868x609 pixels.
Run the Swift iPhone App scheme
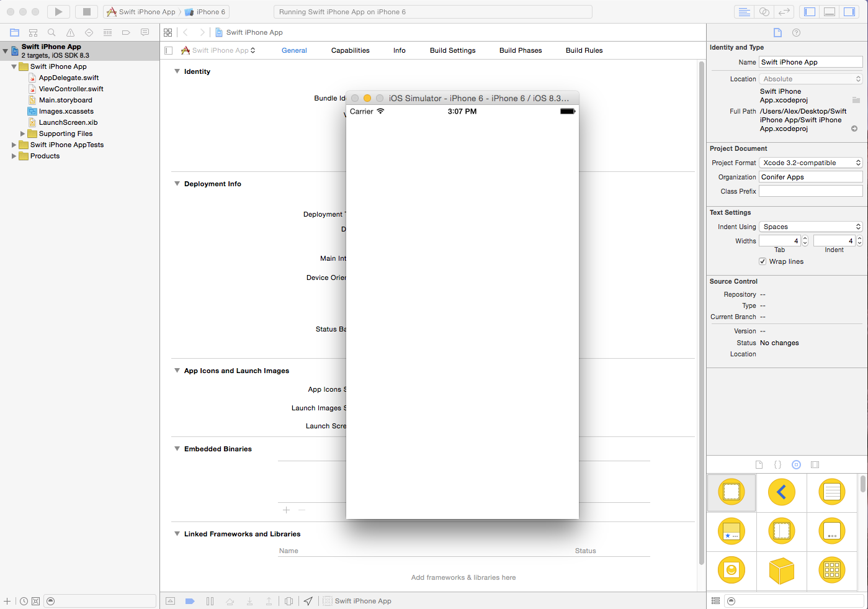click(58, 11)
